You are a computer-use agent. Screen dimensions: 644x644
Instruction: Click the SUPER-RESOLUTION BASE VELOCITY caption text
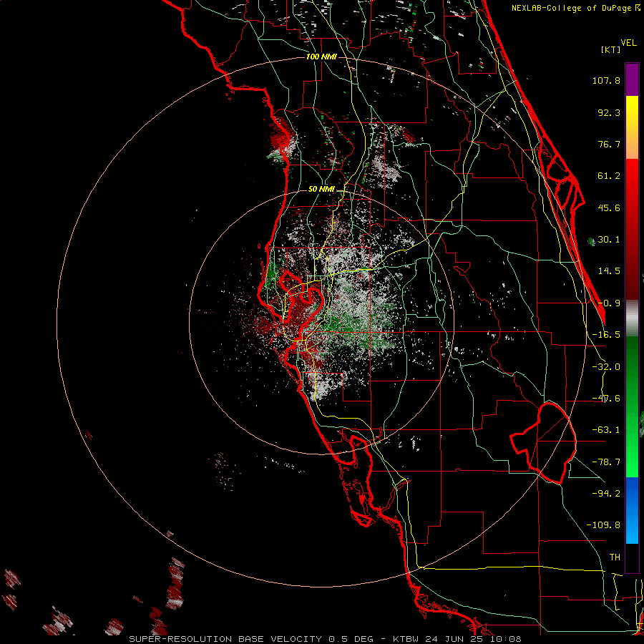225,639
